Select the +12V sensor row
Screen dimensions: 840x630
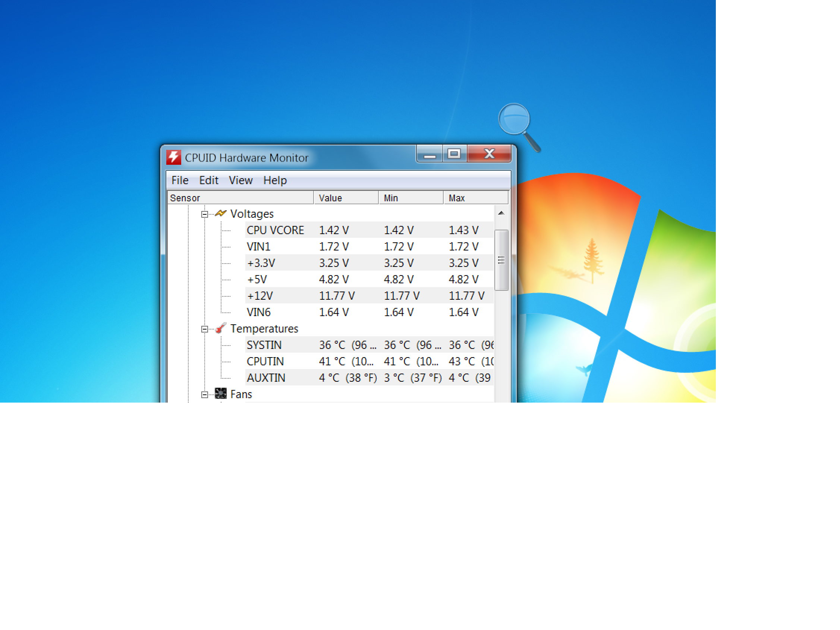(369, 296)
